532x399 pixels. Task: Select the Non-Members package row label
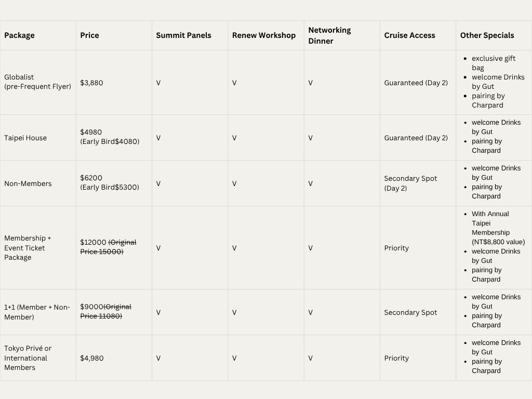coord(38,183)
